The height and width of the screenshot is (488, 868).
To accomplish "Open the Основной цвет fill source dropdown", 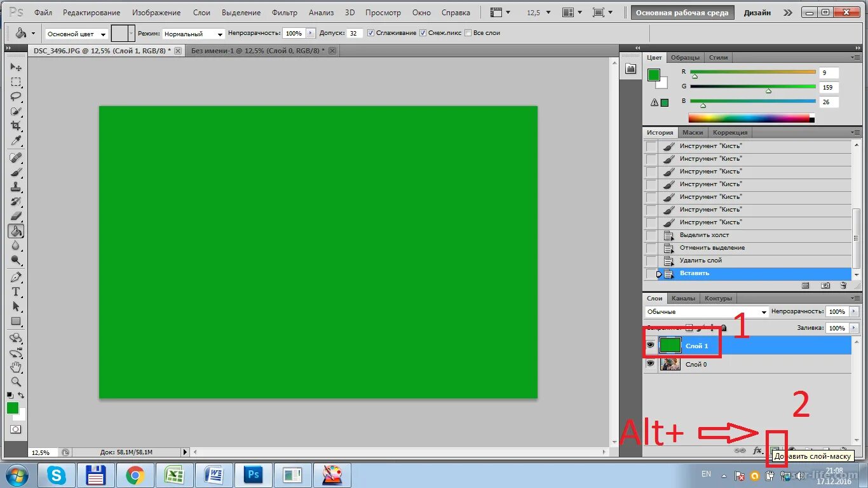I will (76, 34).
